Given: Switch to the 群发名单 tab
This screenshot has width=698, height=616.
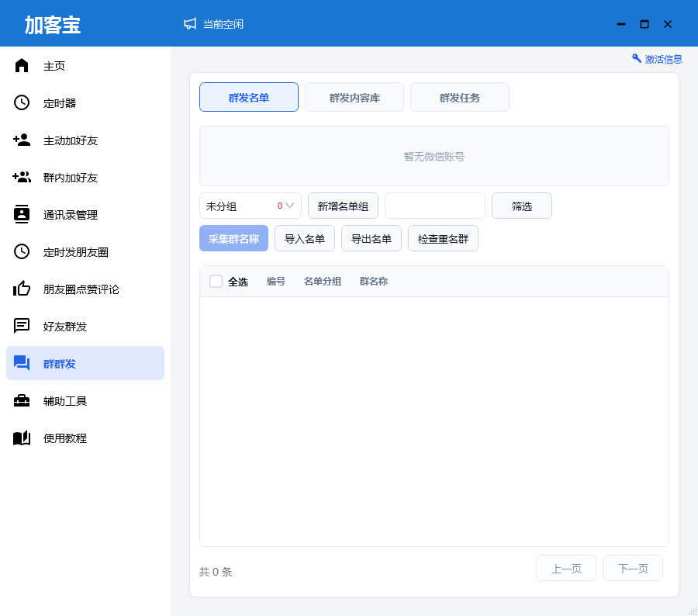Looking at the screenshot, I should [x=249, y=97].
